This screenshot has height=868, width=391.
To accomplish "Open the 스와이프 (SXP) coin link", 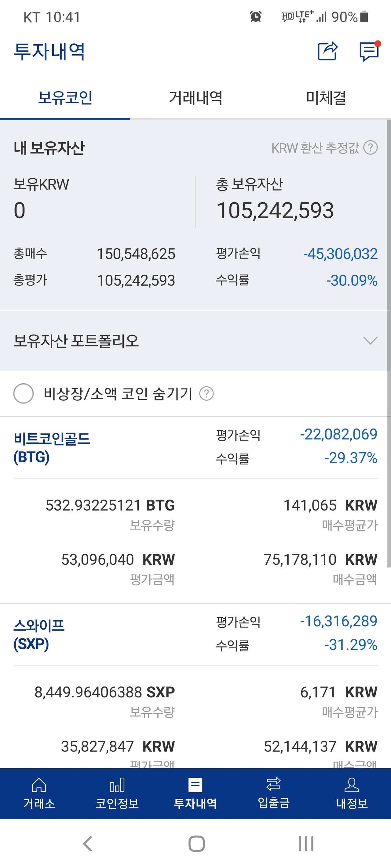I will click(39, 634).
